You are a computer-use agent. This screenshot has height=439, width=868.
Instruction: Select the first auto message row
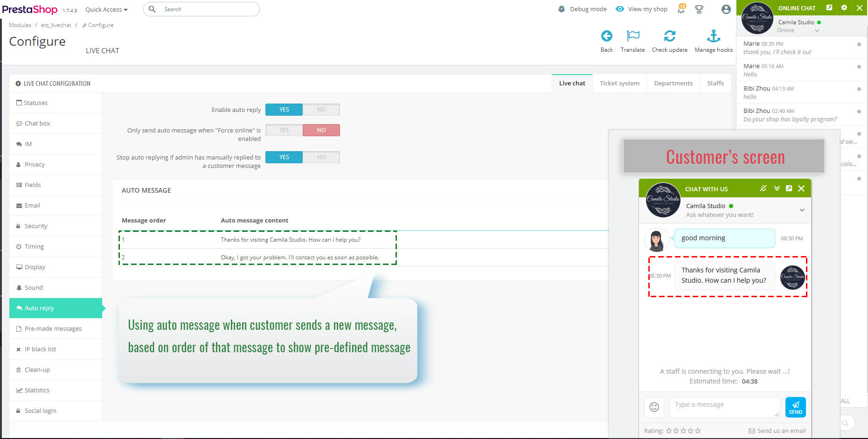[364, 240]
